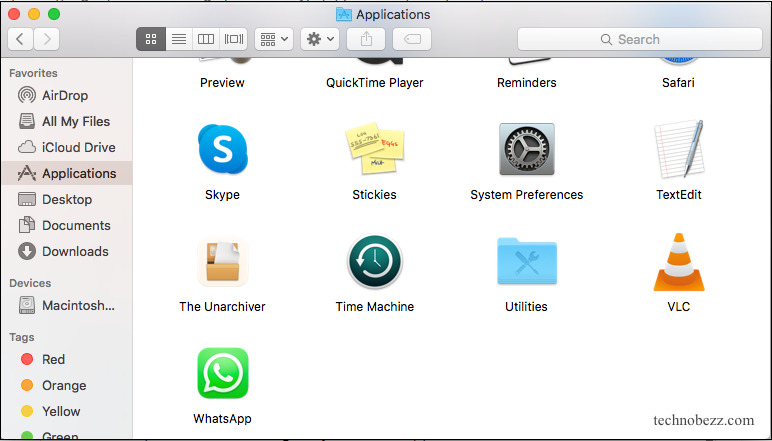Viewport: 772px width, 441px height.
Task: Click the Share toolbar button
Action: tap(366, 39)
